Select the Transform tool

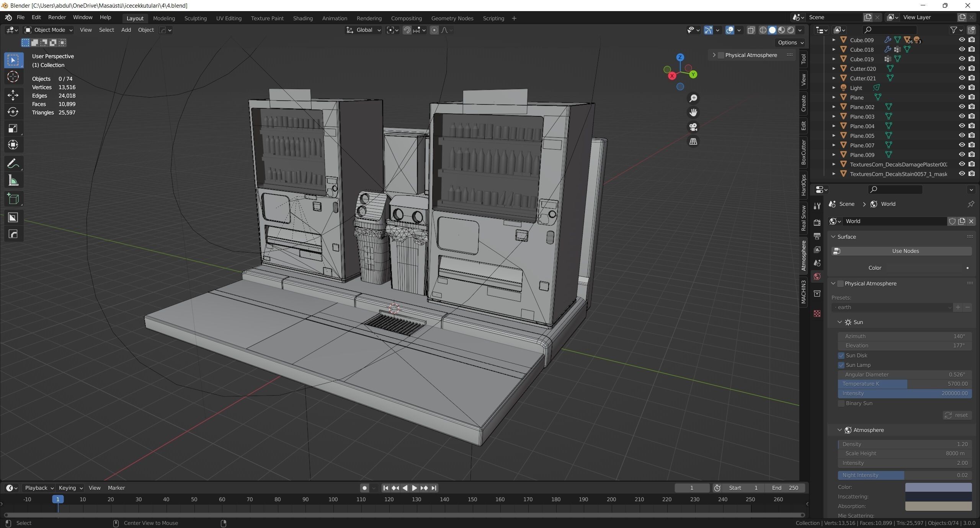(13, 145)
